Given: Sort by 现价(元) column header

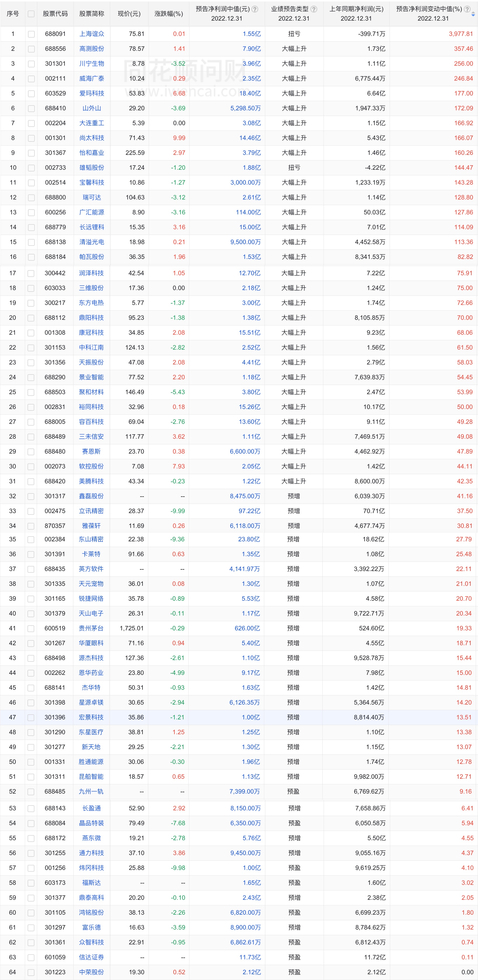Looking at the screenshot, I should [129, 14].
